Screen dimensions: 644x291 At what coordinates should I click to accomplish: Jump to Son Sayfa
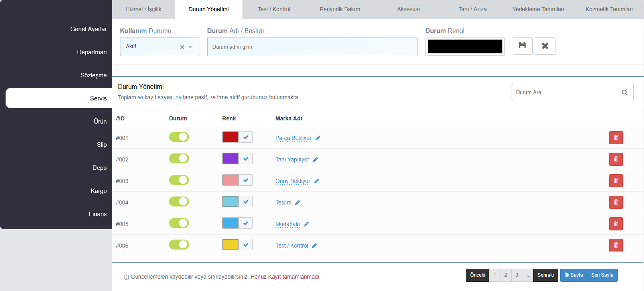[602, 275]
